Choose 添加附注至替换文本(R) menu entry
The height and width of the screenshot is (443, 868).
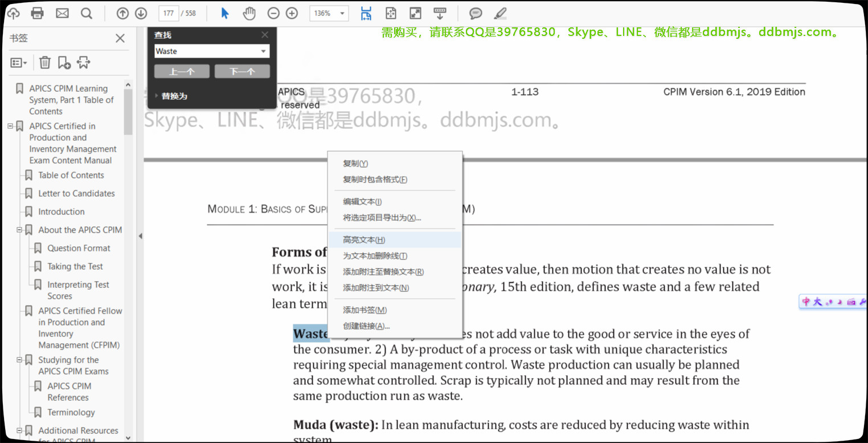(x=396, y=272)
